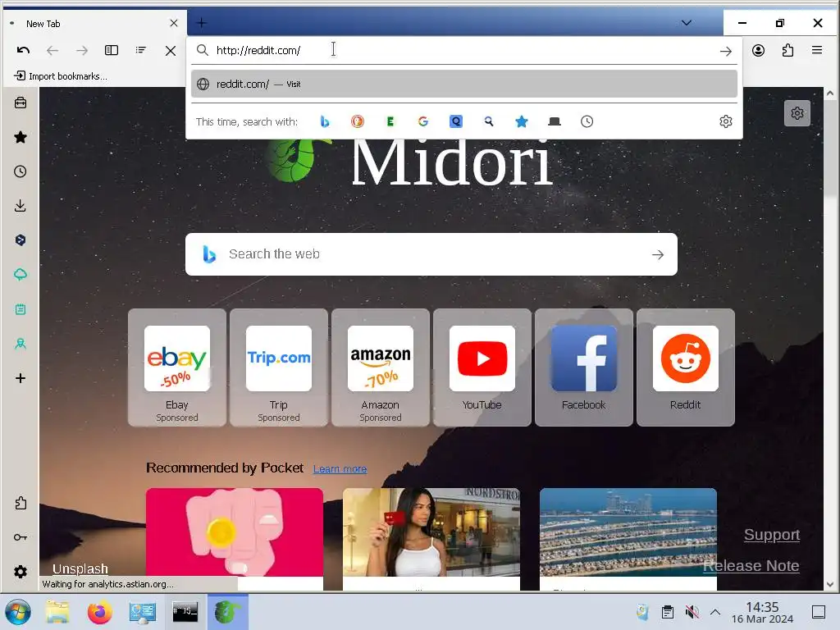
Task: Open File Explorer from the taskbar
Action: coord(57,612)
